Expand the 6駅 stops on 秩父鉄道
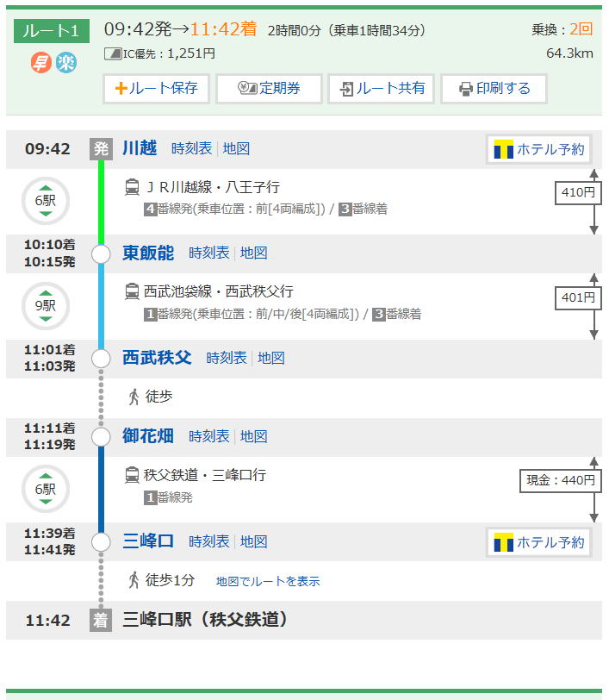 pyautogui.click(x=45, y=489)
